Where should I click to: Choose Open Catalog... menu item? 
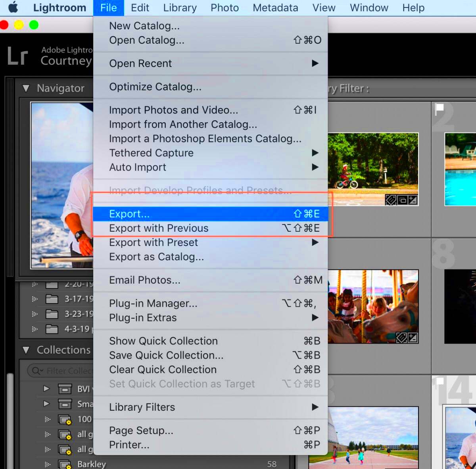pyautogui.click(x=211, y=40)
